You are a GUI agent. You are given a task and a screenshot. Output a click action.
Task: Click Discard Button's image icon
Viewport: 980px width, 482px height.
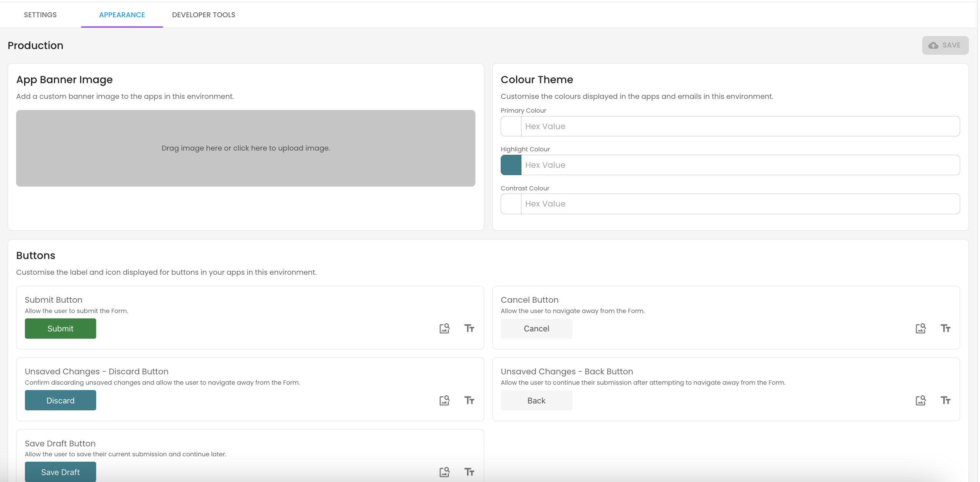(x=444, y=400)
